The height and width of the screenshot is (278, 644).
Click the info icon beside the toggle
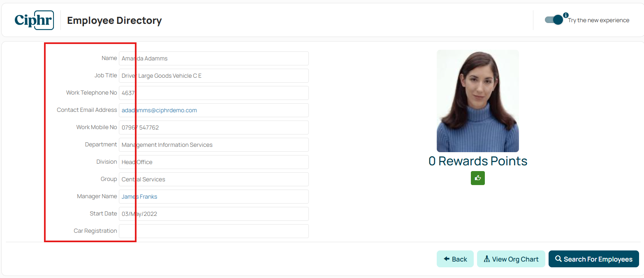566,15
